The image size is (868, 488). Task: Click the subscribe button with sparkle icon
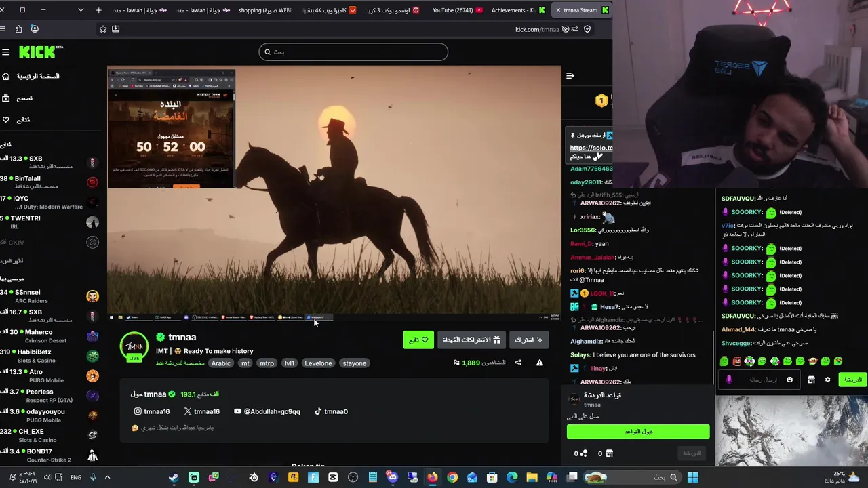(x=529, y=340)
